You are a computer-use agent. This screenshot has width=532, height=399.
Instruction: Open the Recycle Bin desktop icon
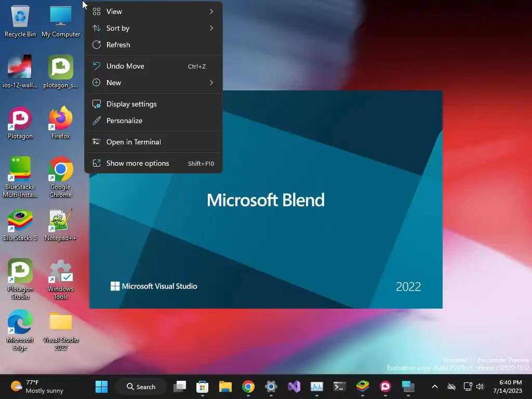(20, 21)
